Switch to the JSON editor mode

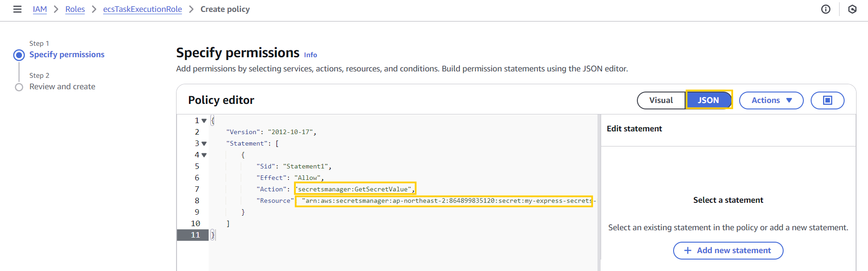pos(708,100)
